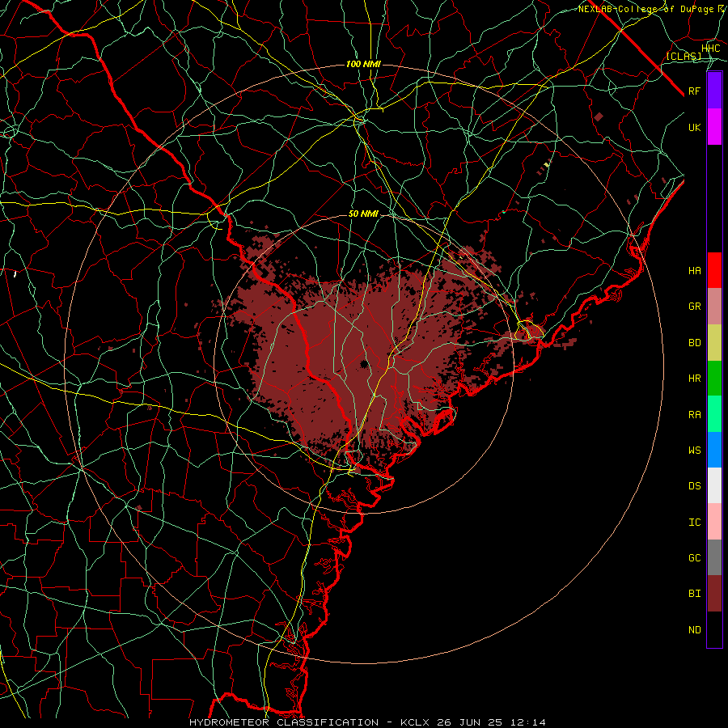
Task: Pick the RA light green legend swatch
Action: point(714,414)
